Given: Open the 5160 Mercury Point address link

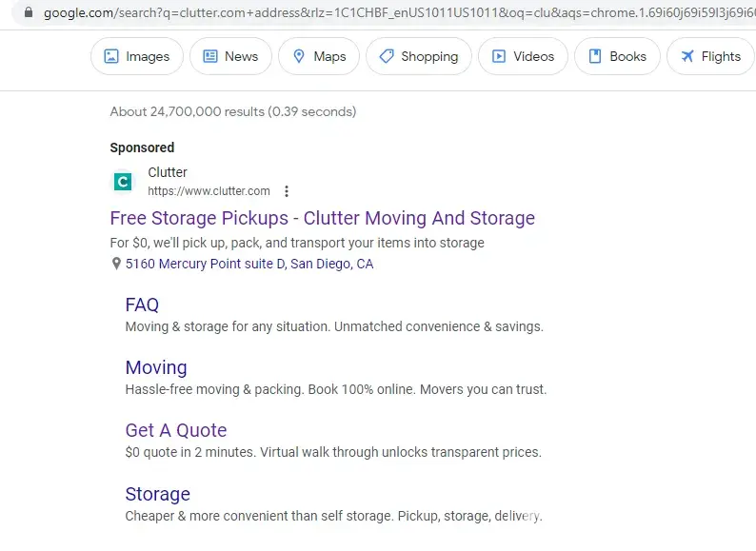Looking at the screenshot, I should (249, 265).
